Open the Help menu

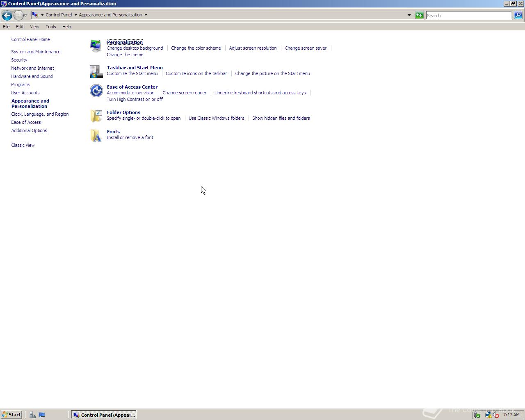pos(67,27)
